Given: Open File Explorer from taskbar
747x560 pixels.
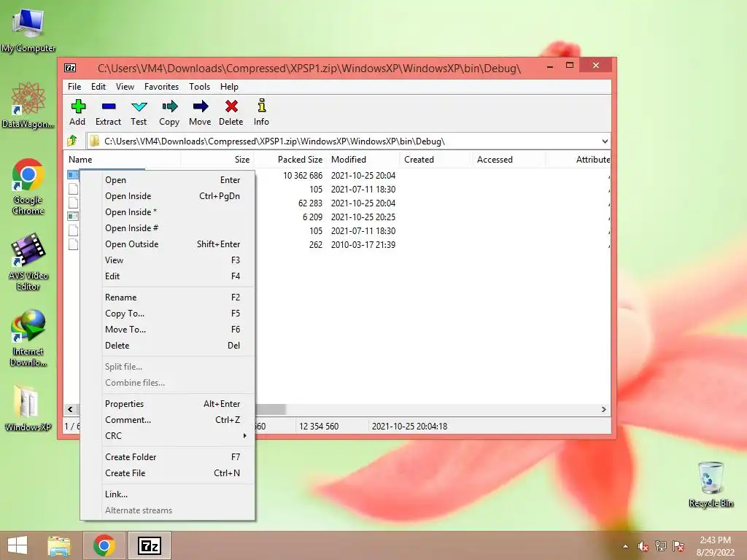Looking at the screenshot, I should click(x=59, y=545).
